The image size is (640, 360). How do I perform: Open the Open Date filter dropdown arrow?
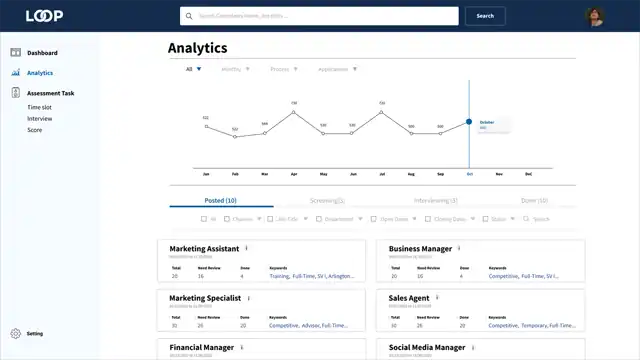[x=414, y=219]
